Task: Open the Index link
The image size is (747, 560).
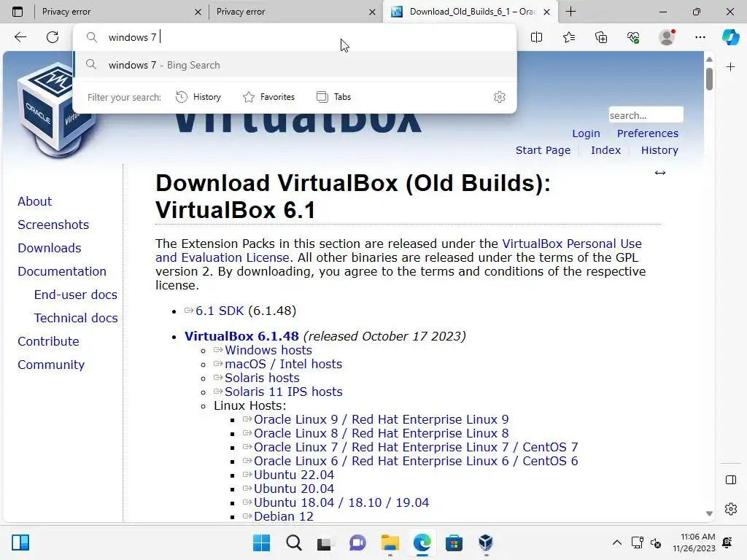Action: pos(605,150)
